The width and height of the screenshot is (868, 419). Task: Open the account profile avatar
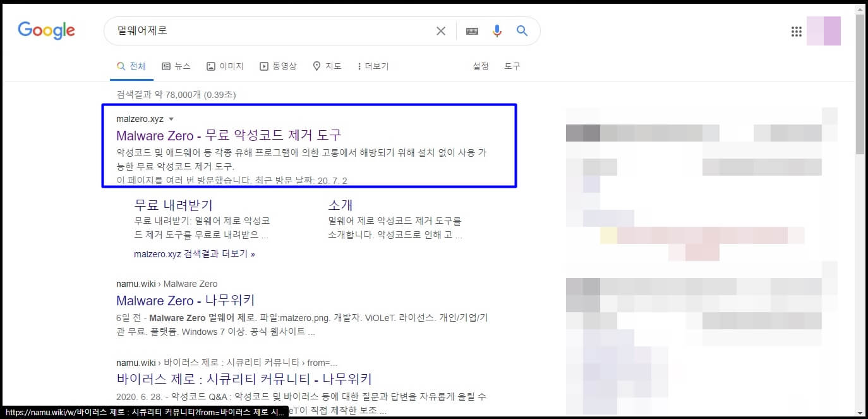click(x=824, y=31)
